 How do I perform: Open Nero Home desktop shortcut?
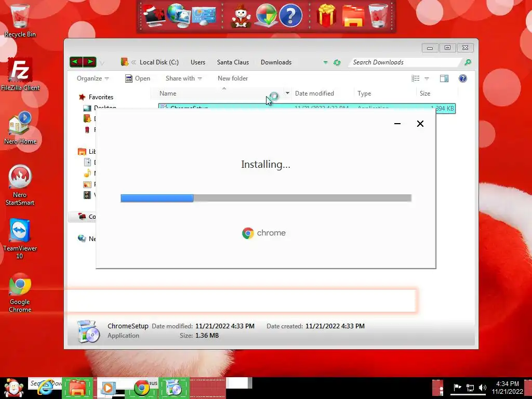20,128
